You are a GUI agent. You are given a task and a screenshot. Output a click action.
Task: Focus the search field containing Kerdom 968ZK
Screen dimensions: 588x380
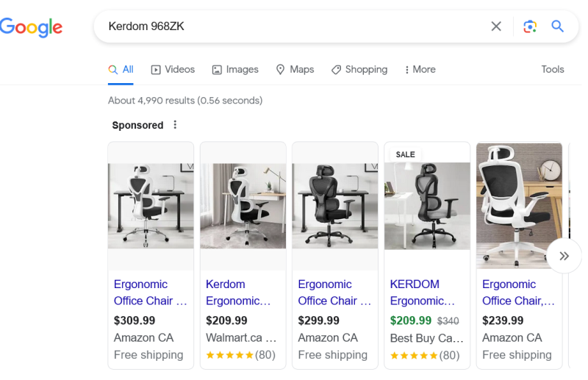click(293, 26)
